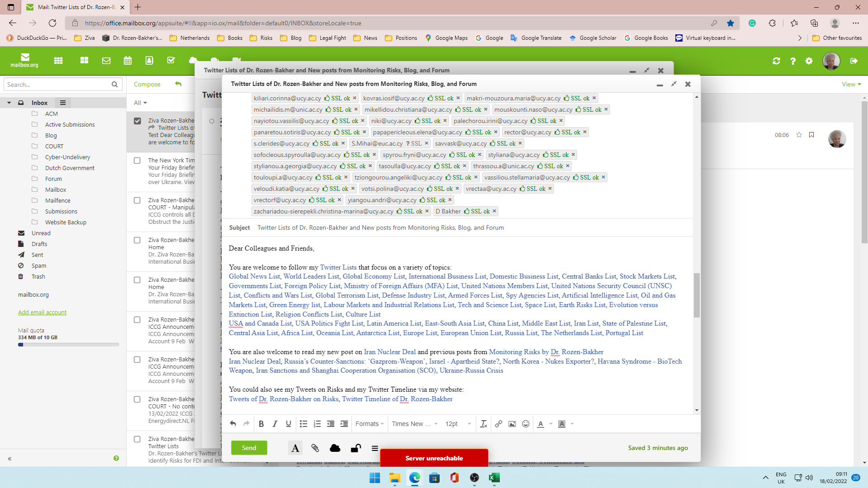Flag the 08:06 message with bookmark icon
This screenshot has height=488, width=868.
(x=811, y=135)
